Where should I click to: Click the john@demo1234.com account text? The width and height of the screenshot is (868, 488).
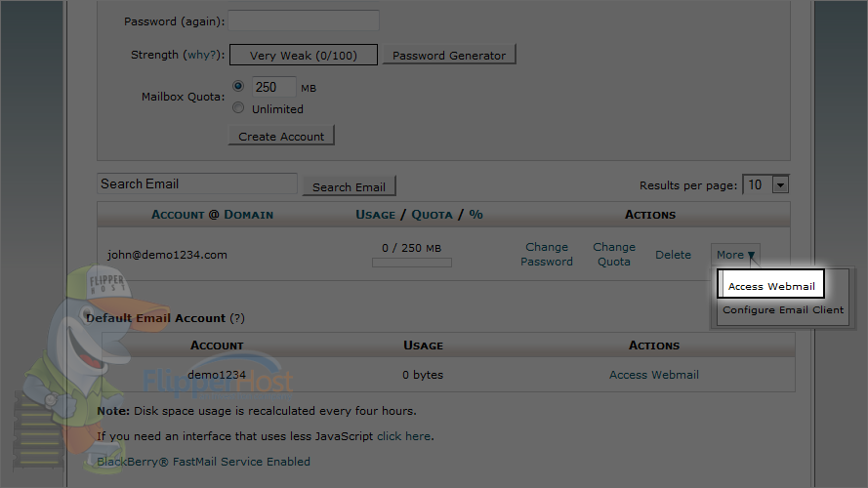[x=167, y=255]
